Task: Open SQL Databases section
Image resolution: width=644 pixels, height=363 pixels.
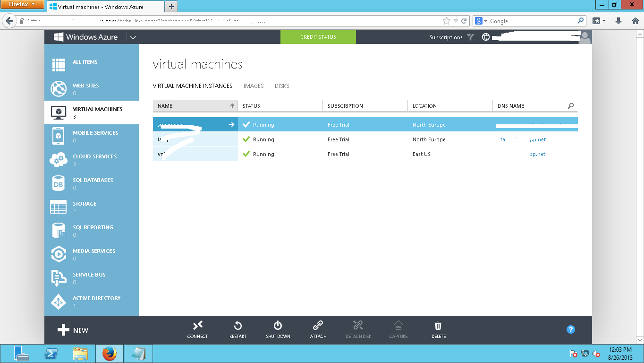Action: 92,183
